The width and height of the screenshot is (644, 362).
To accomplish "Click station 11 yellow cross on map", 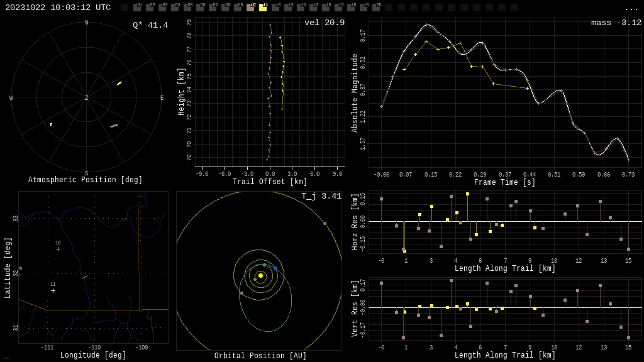I will pos(53,290).
